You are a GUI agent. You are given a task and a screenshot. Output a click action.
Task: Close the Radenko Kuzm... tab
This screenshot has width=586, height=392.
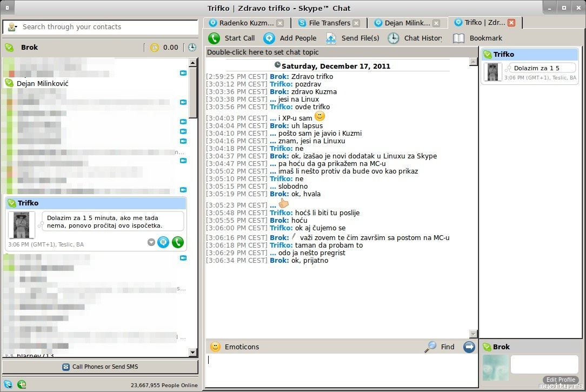coord(280,23)
